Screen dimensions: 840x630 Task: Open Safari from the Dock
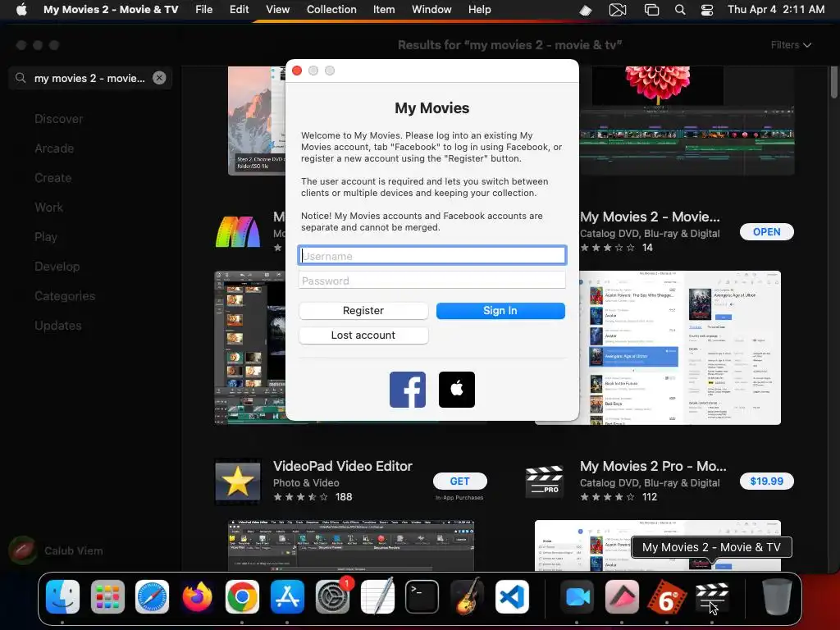152,596
